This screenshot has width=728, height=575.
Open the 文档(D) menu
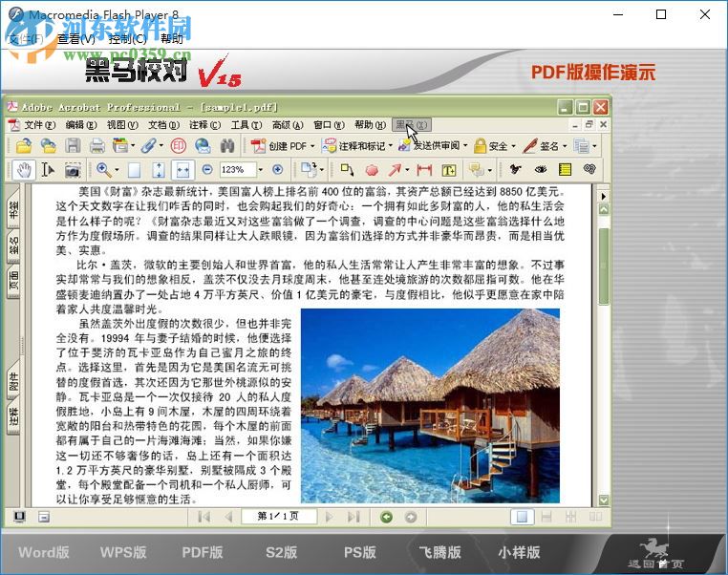click(163, 125)
